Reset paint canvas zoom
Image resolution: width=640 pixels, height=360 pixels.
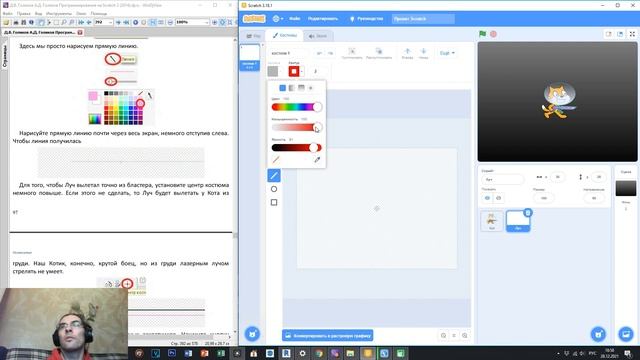[x=454, y=336]
